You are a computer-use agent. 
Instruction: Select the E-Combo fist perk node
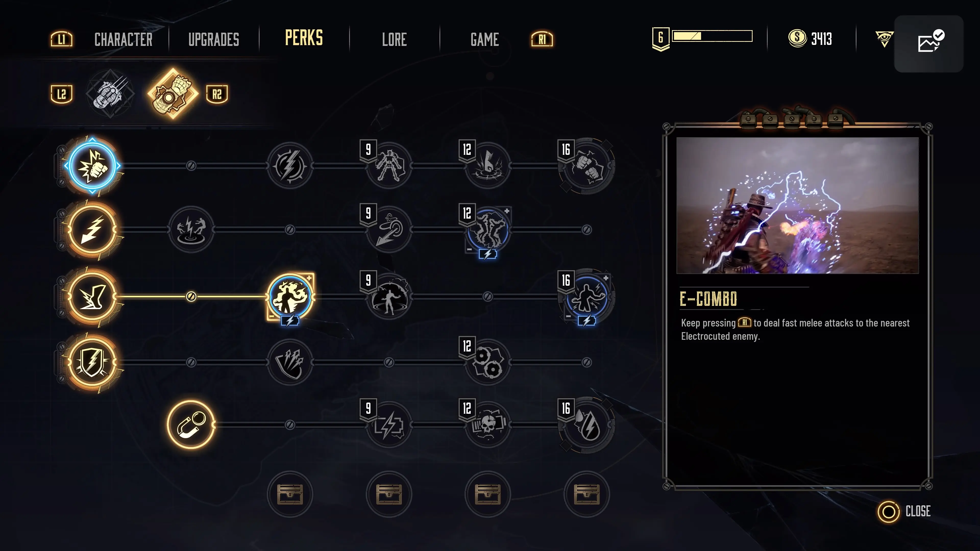92,165
